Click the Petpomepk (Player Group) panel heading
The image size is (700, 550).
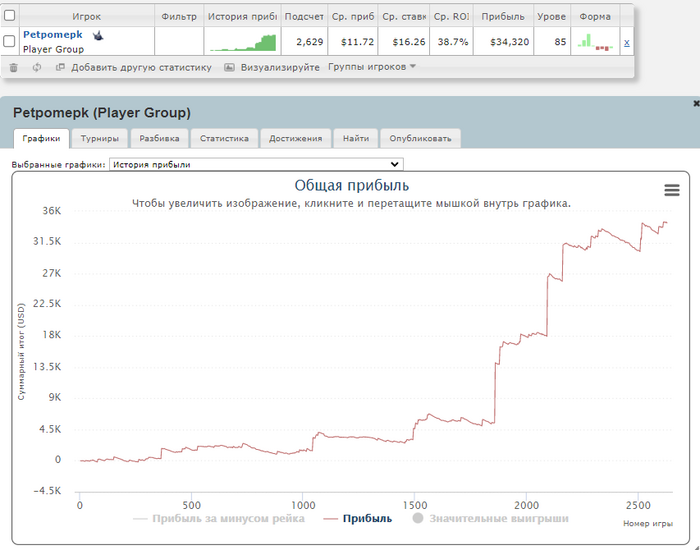102,112
